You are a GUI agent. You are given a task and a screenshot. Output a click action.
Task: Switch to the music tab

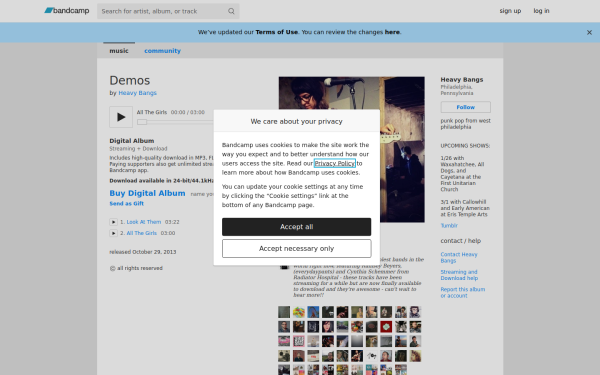pos(119,51)
